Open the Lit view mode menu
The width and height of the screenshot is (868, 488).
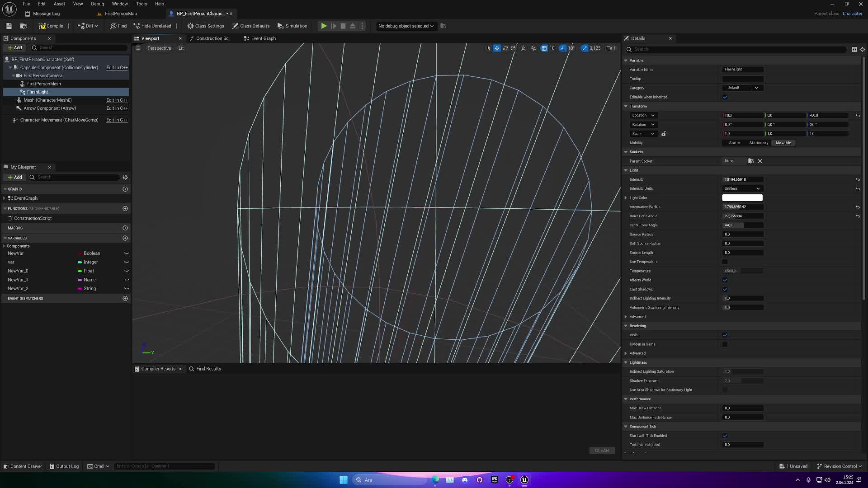point(181,48)
